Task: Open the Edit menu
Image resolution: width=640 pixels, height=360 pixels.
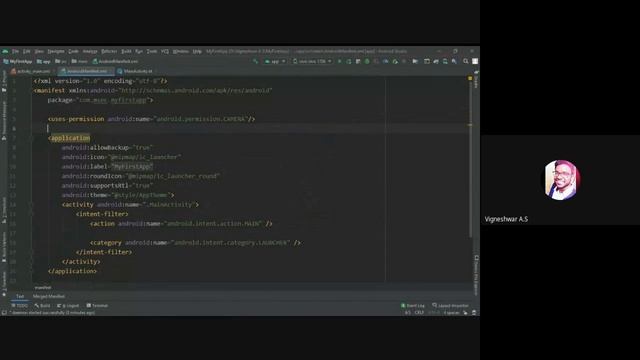Action: pos(27,51)
